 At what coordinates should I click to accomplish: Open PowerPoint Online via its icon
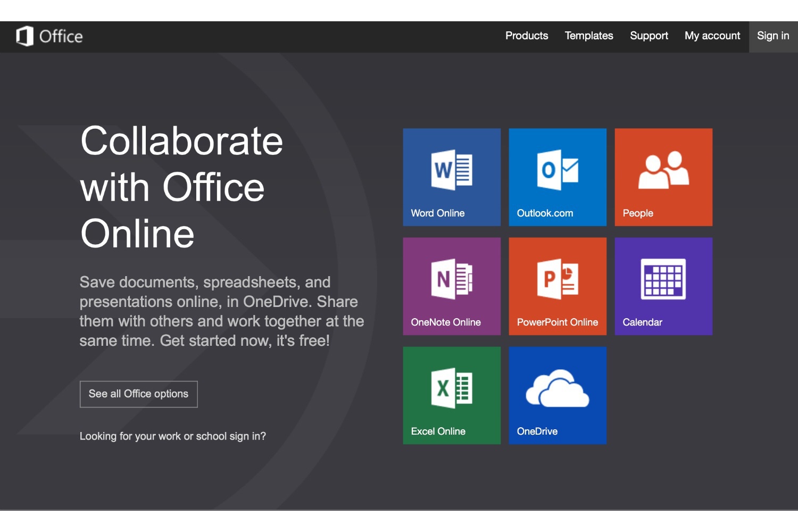click(557, 279)
